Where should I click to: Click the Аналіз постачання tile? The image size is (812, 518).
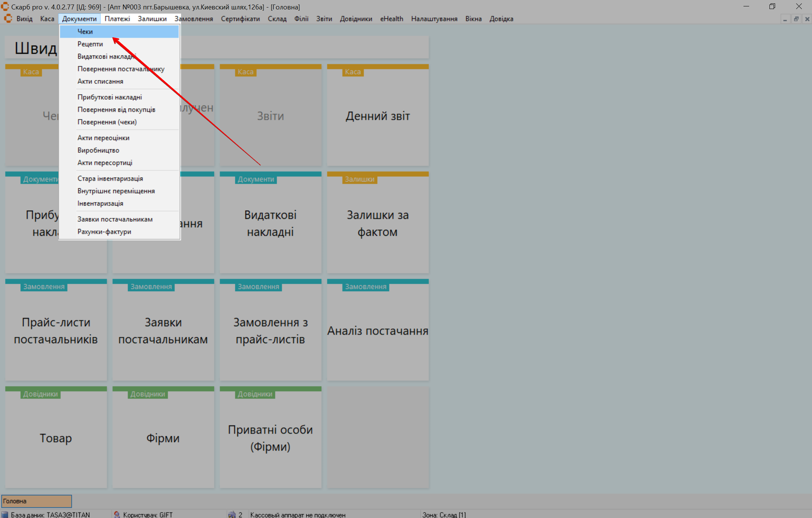click(378, 331)
